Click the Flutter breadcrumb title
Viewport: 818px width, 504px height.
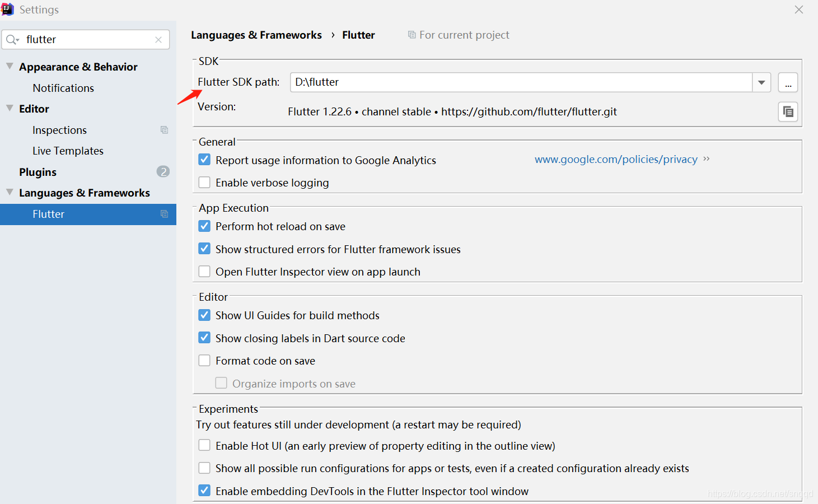tap(358, 35)
